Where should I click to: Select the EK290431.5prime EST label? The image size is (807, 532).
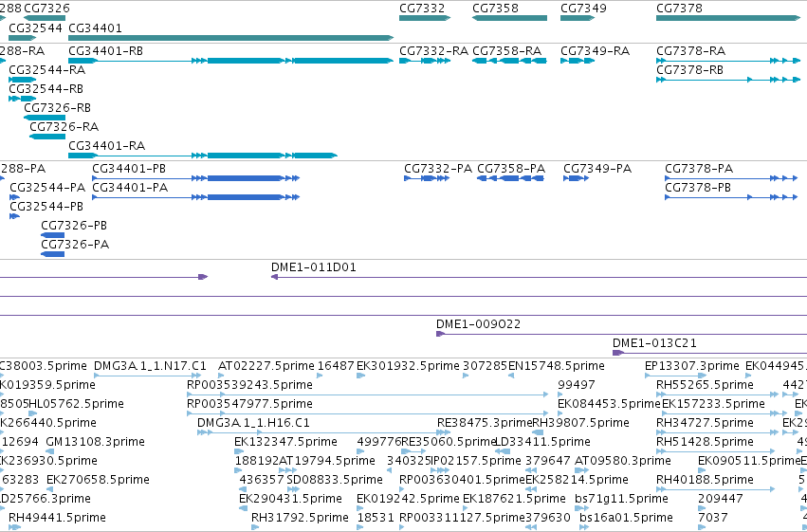click(290, 499)
